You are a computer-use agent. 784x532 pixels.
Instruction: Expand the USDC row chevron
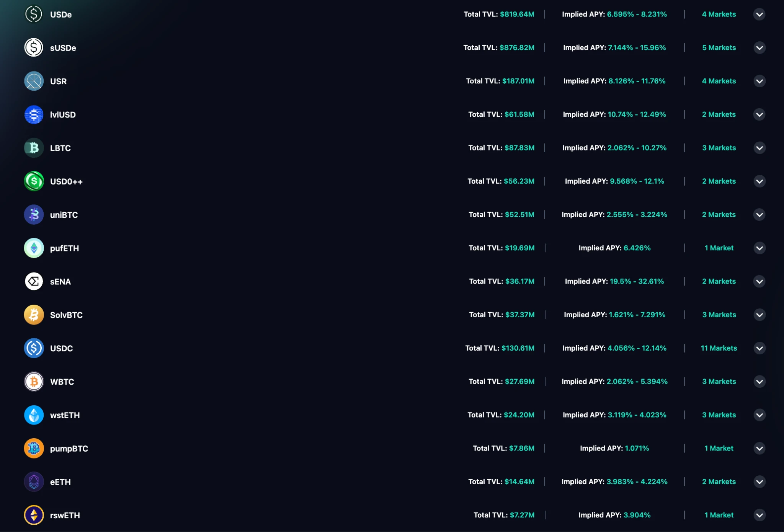click(759, 348)
